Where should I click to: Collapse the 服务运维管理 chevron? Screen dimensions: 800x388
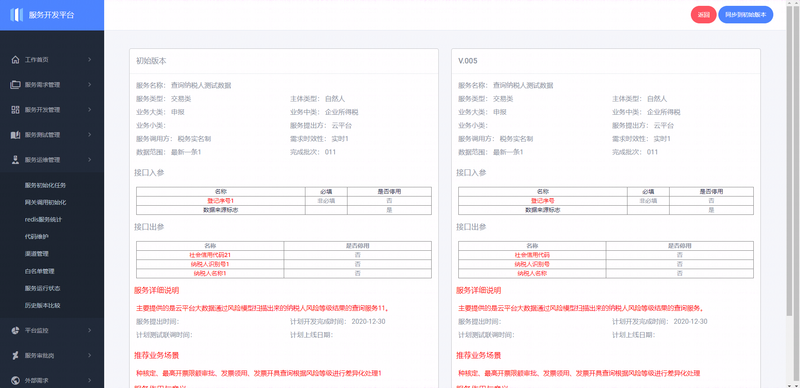click(89, 160)
